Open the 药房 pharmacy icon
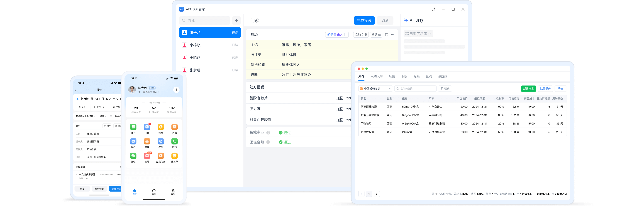 174,127
